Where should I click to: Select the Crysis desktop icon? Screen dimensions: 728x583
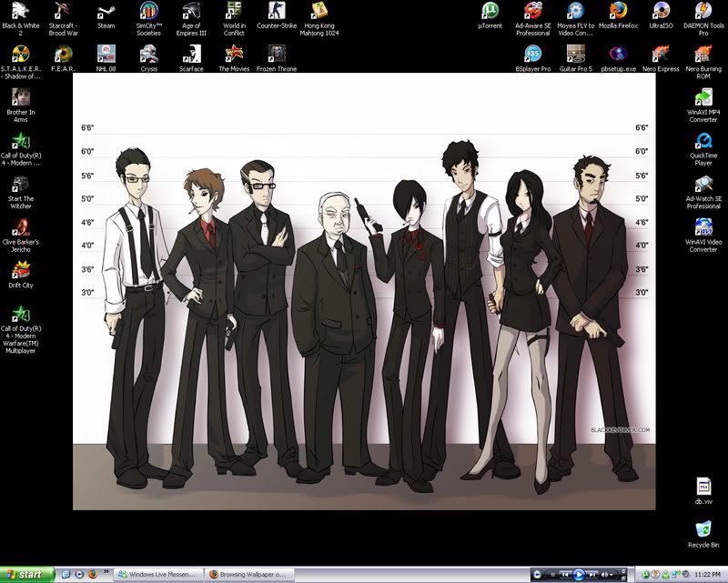(x=148, y=58)
